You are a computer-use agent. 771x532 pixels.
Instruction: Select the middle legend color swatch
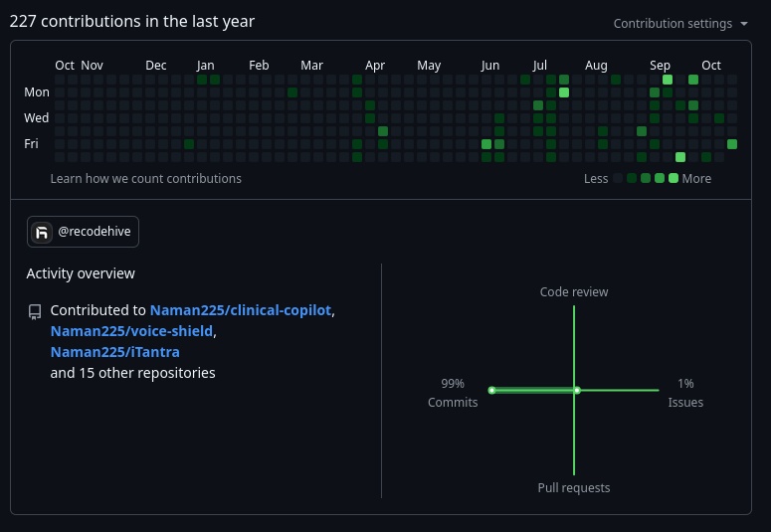point(646,178)
